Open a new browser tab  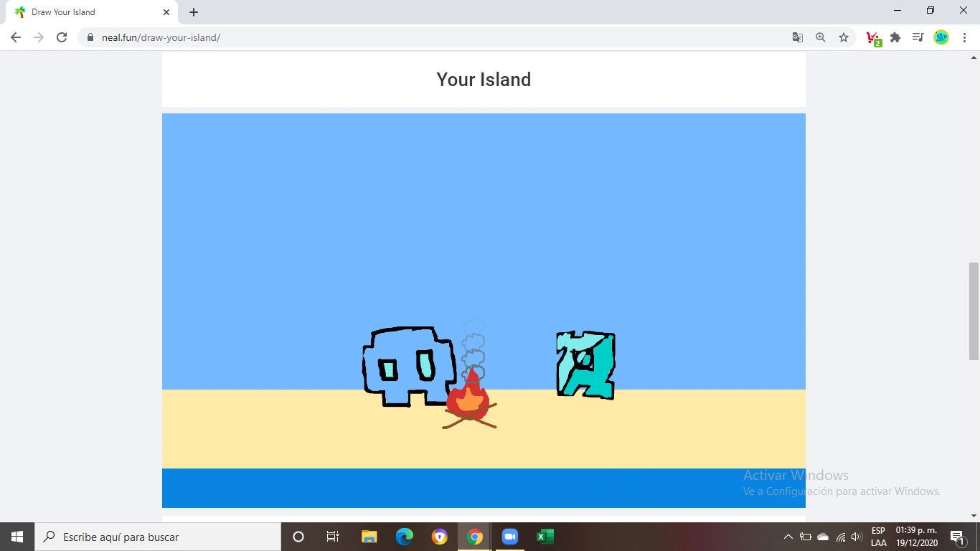tap(193, 11)
